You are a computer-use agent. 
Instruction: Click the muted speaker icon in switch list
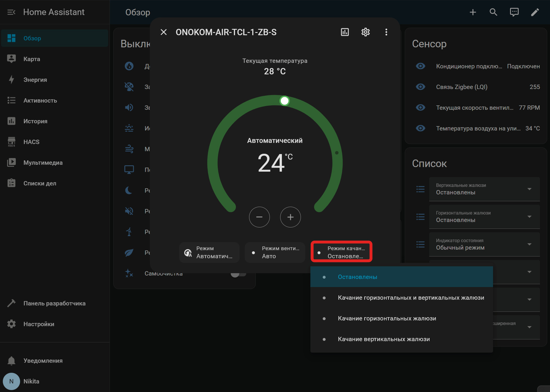(x=129, y=211)
